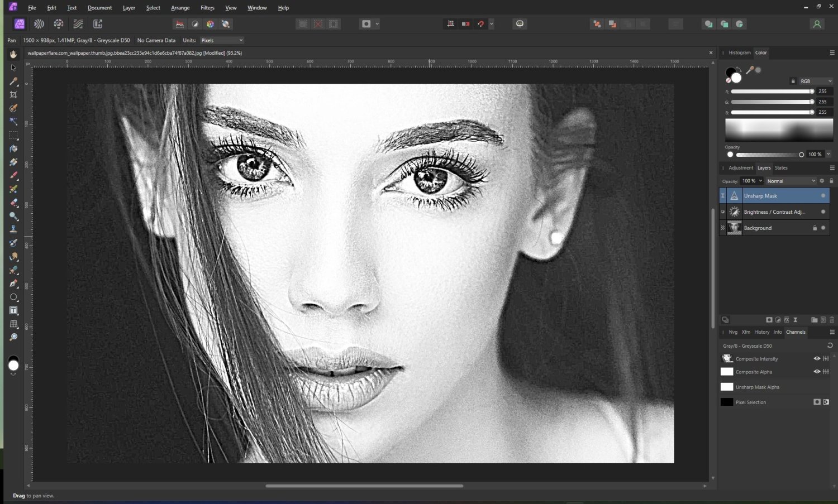Viewport: 838px width, 504px height.
Task: Open the Color panel hamburger menu
Action: (832, 52)
